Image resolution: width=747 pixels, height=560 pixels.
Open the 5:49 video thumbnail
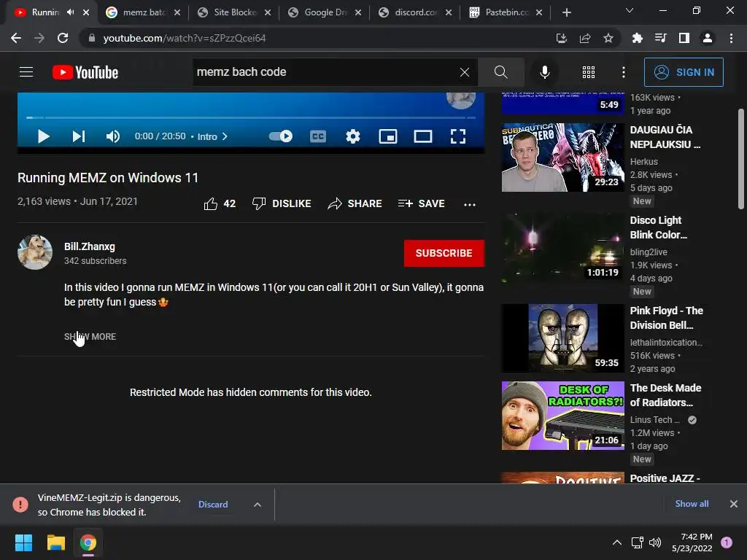pyautogui.click(x=562, y=102)
